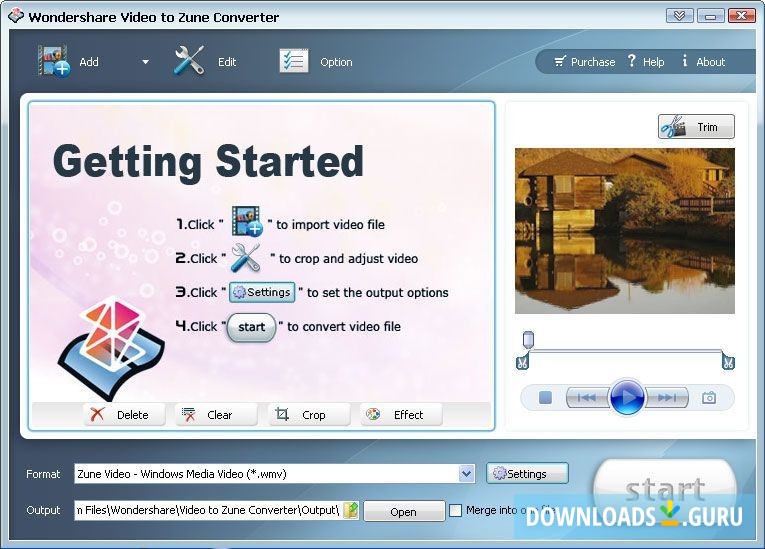Click the video preview thumbnail
765x549 pixels.
[x=624, y=231]
